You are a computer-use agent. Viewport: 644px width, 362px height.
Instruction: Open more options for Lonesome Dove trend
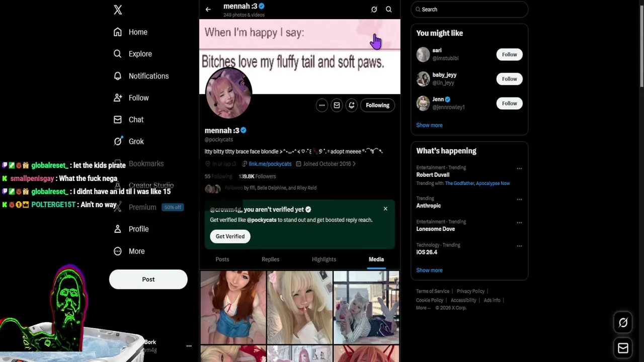[x=519, y=222]
